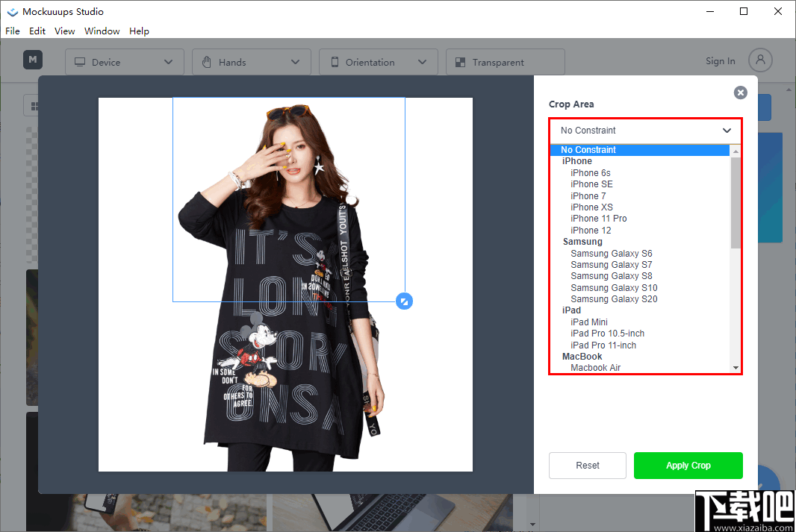Click the Reset button
796x532 pixels.
[587, 465]
